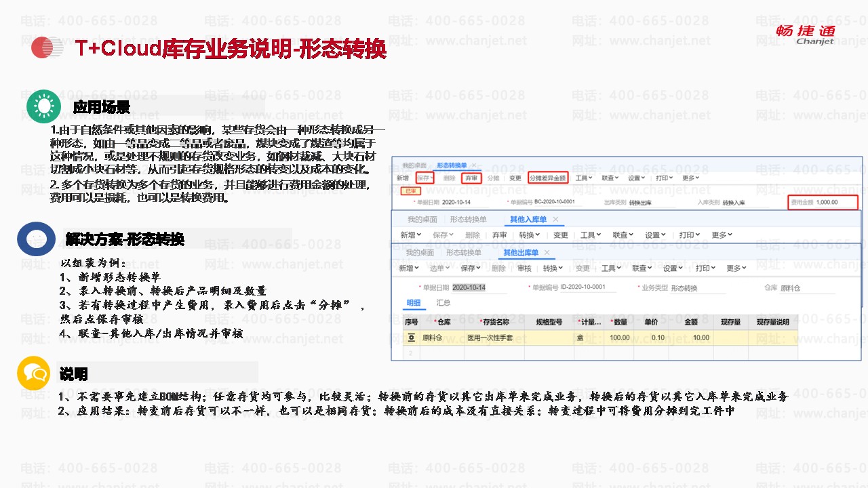Close the 形态转换单 tab in the top window
Viewport: 868px width, 488px height.
(x=474, y=165)
